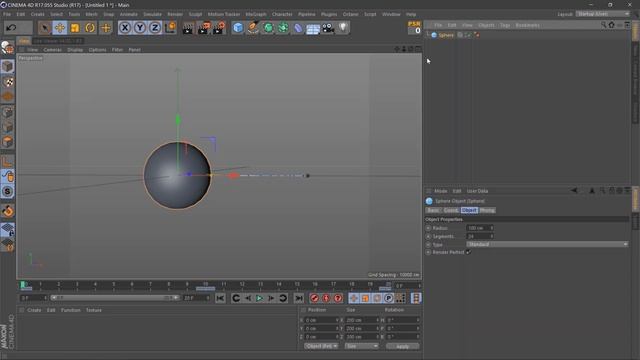Image resolution: width=640 pixels, height=360 pixels.
Task: Activate the Scale tool
Action: (75, 28)
